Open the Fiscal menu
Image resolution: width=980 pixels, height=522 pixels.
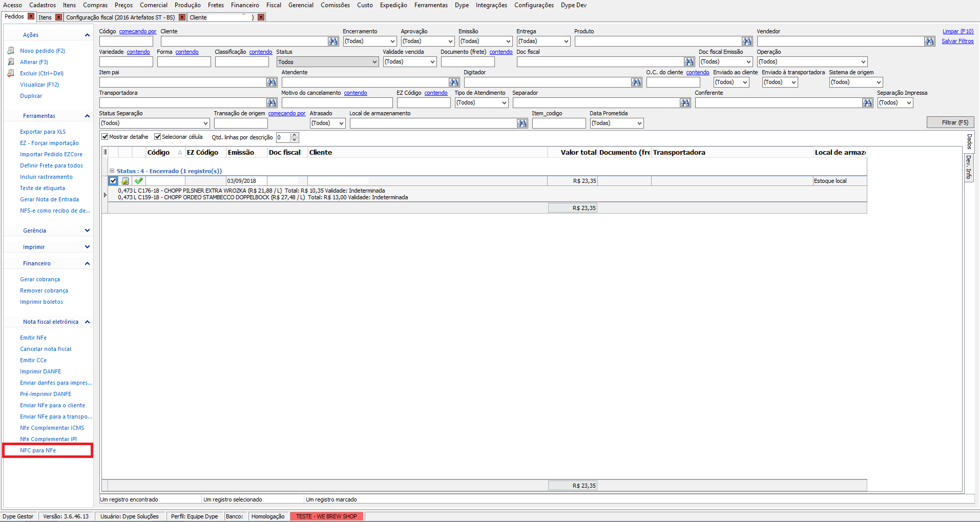tap(274, 5)
